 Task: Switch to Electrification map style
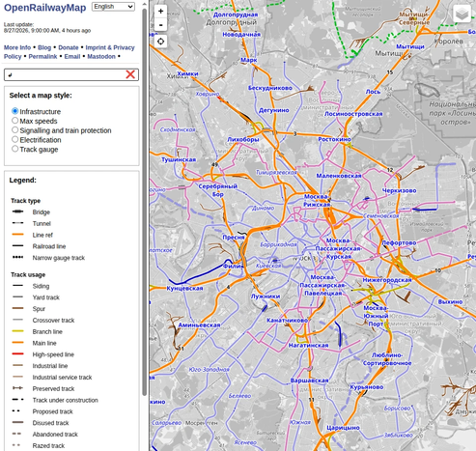pyautogui.click(x=14, y=139)
